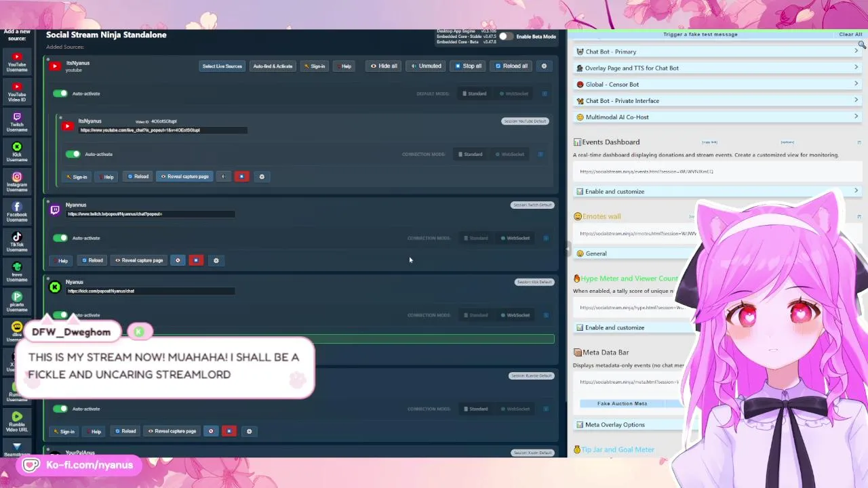Click Sign-in in Rumble source row

(x=64, y=431)
